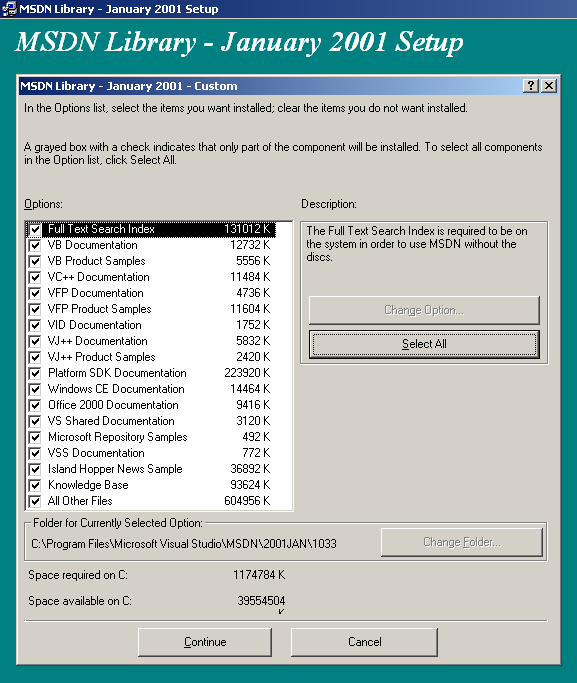Toggle the Windows CE Documentation checkbox
This screenshot has height=683, width=577.
[35, 389]
